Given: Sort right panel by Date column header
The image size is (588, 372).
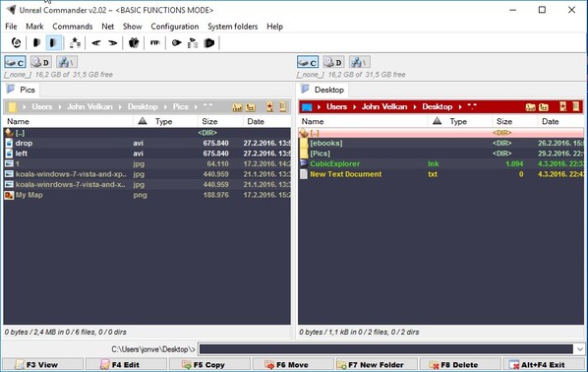Looking at the screenshot, I should 560,121.
